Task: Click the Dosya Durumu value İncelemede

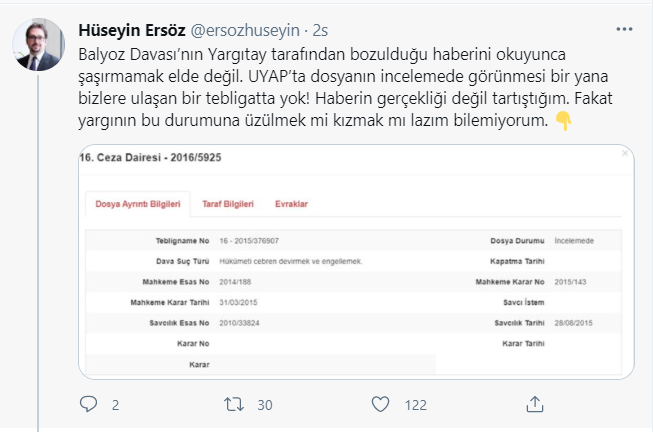Action: 573,243
